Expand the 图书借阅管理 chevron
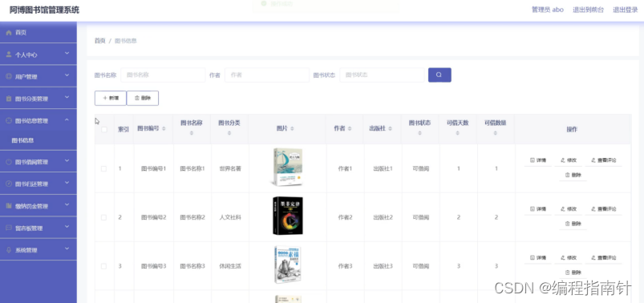The image size is (644, 303). pos(67,161)
